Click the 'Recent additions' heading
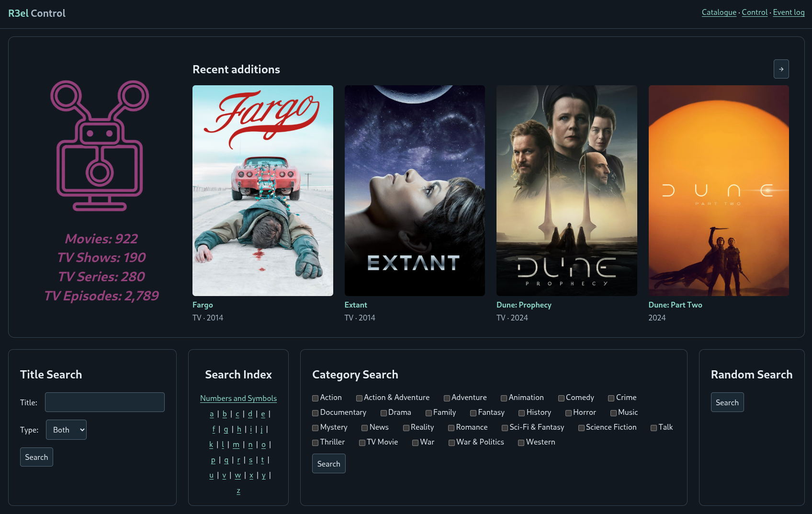The width and height of the screenshot is (812, 514). 236,69
